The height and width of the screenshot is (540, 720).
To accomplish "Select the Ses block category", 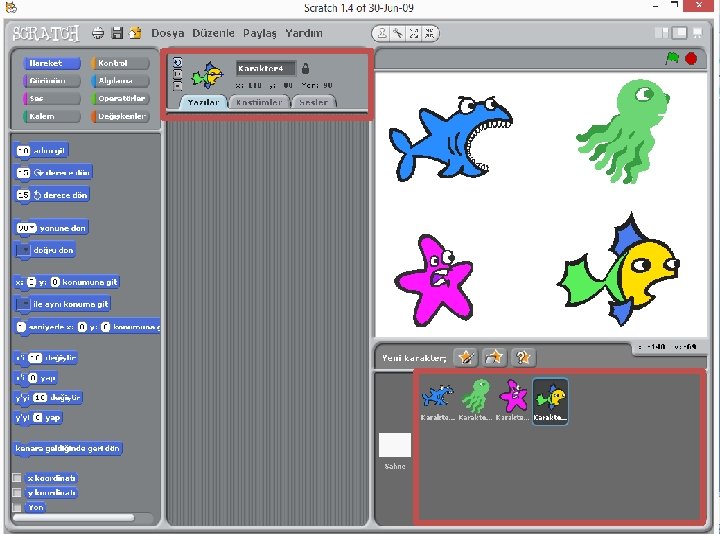I will (51, 98).
